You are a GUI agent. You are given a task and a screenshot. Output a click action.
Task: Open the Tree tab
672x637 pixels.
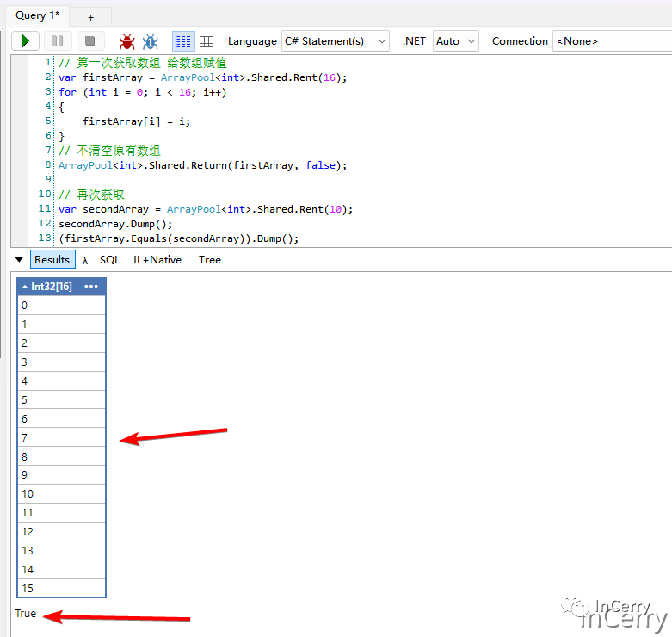210,259
